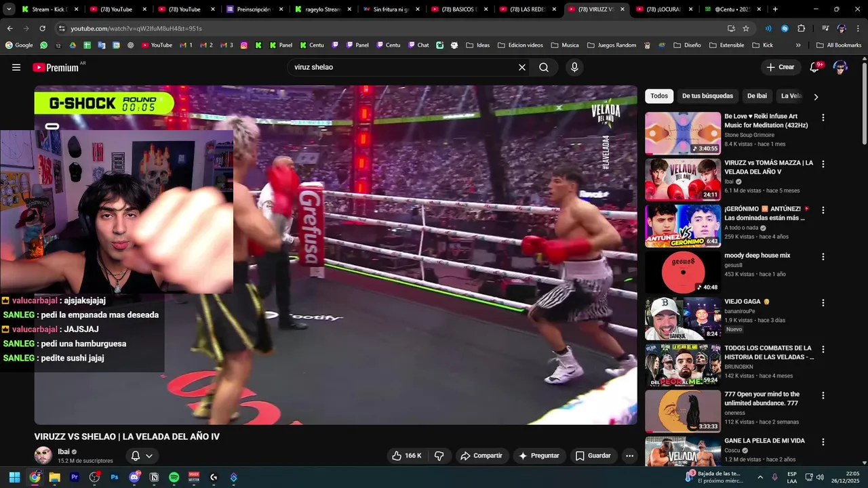Open Chrome extensions puzzle icon
Screen dimensions: 868x488
[801, 28]
